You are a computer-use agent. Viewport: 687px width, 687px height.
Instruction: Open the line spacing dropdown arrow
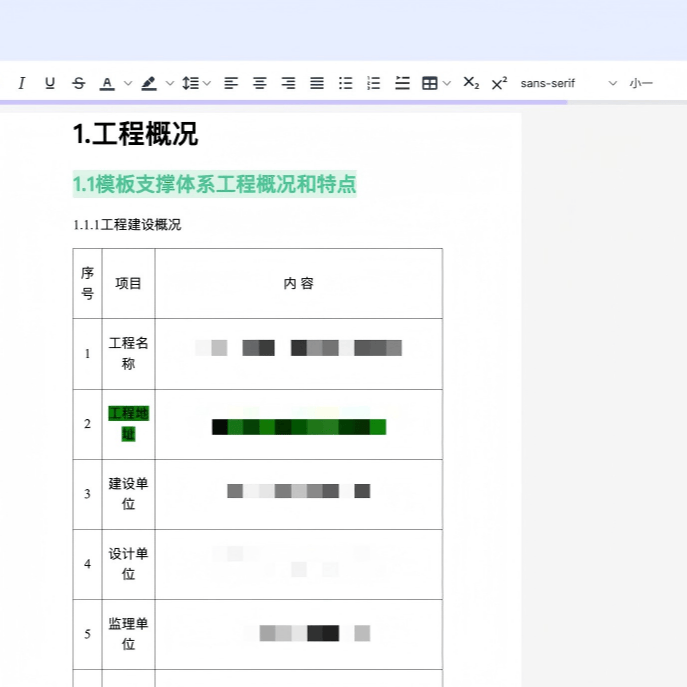tap(207, 83)
